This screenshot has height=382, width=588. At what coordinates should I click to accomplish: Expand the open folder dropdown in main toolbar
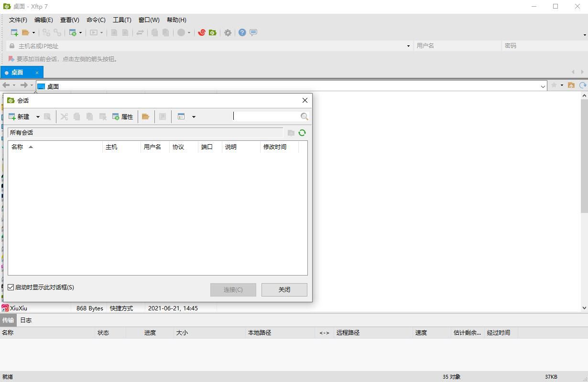point(33,32)
